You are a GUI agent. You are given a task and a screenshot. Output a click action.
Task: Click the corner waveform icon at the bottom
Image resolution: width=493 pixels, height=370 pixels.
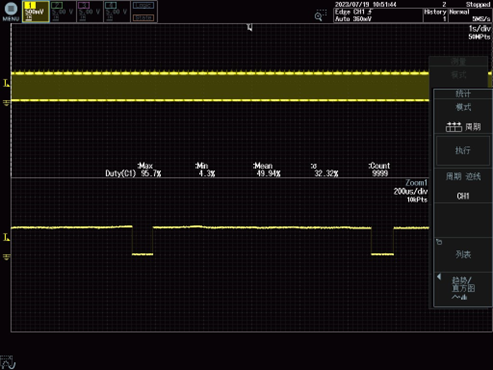point(8,362)
